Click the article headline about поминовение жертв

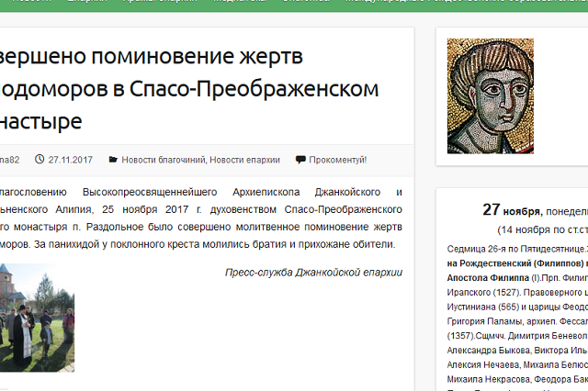pyautogui.click(x=189, y=88)
